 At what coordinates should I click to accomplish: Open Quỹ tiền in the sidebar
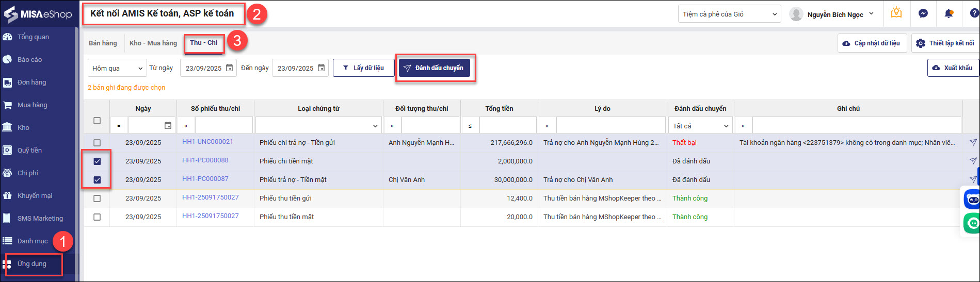[29, 151]
